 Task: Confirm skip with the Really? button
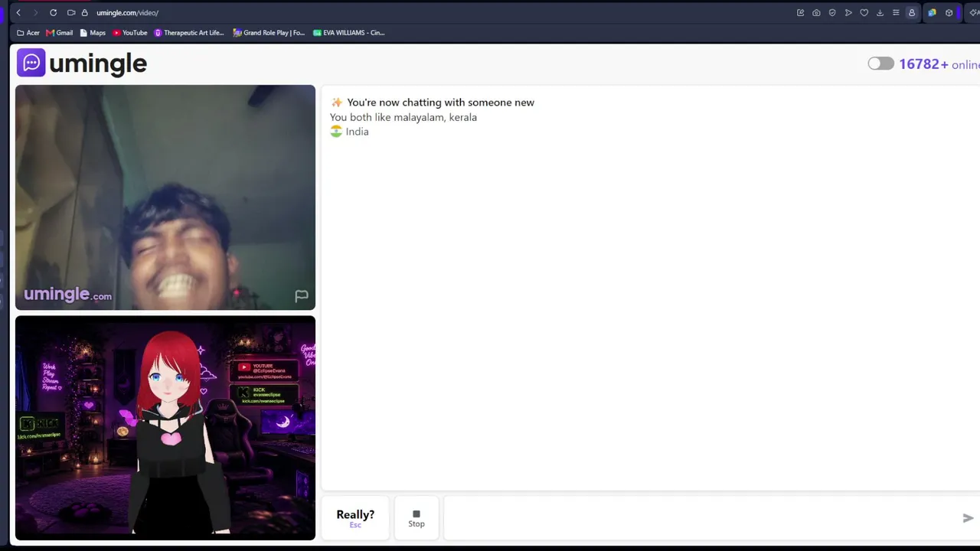pos(355,518)
